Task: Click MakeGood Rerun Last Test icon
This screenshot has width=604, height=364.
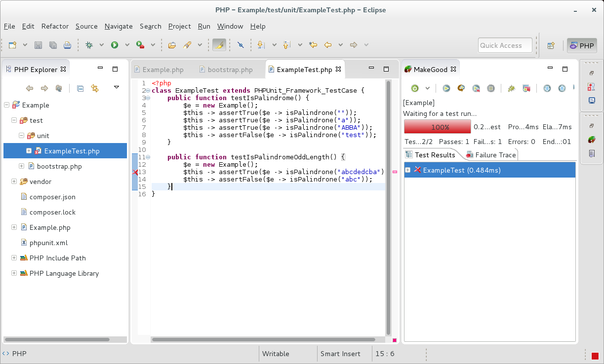Action: click(461, 88)
